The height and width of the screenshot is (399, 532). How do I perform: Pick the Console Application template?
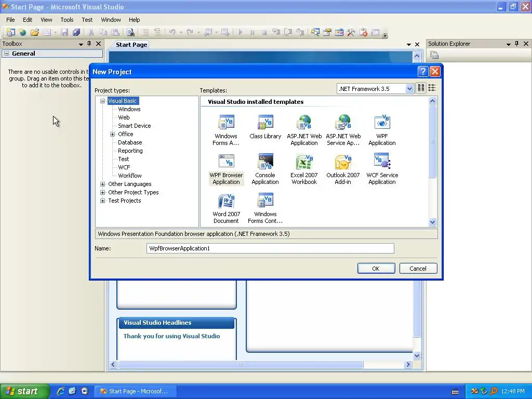coord(265,169)
